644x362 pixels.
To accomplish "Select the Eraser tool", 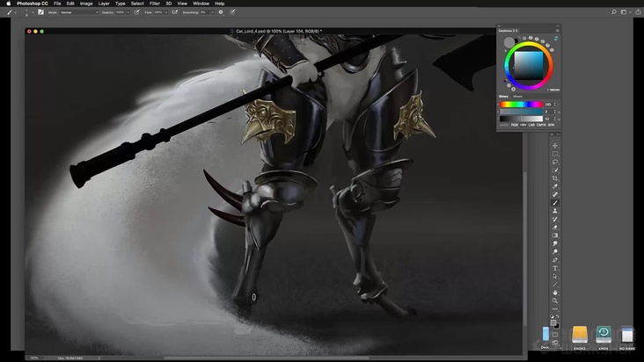I will [555, 227].
